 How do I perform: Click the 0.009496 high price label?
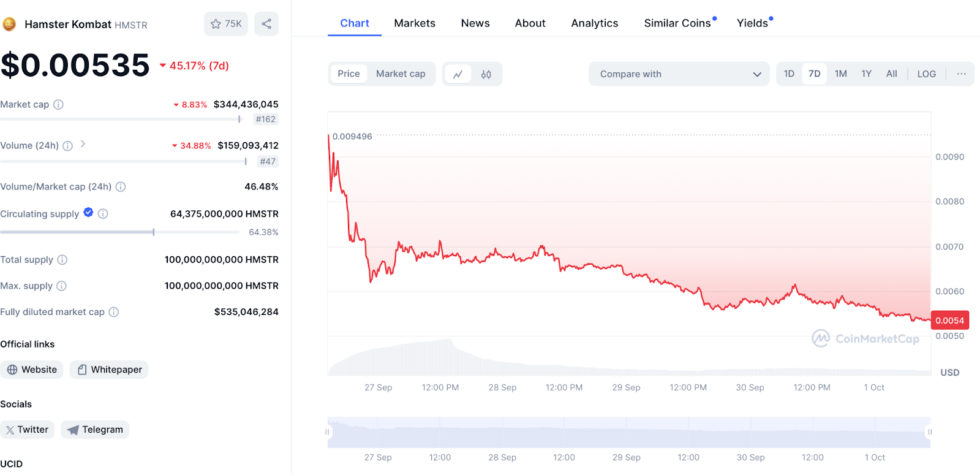click(352, 136)
